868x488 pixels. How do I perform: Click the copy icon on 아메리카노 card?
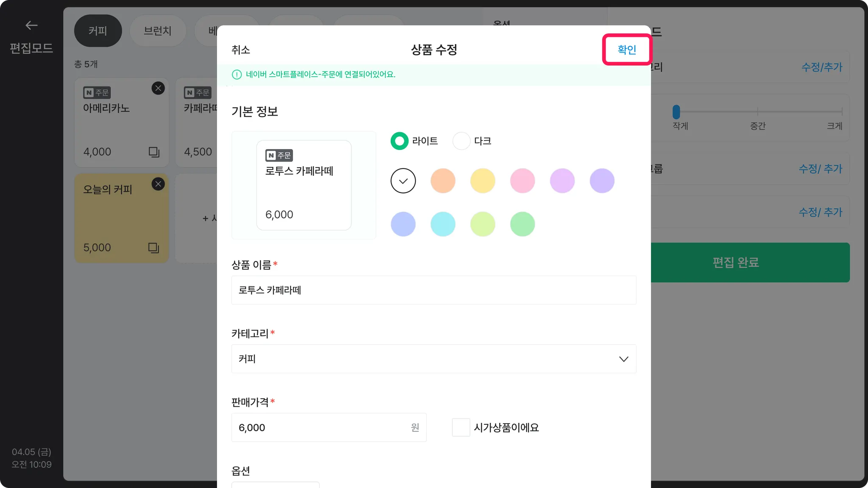tap(154, 152)
